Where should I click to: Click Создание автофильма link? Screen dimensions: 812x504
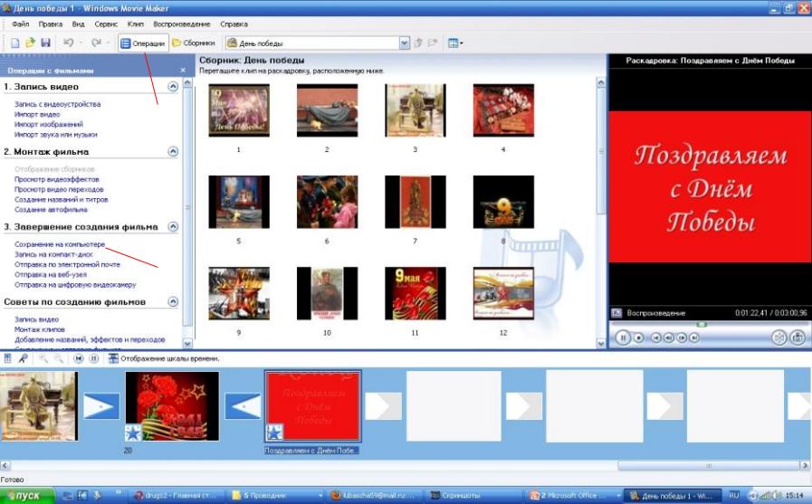[x=51, y=210]
